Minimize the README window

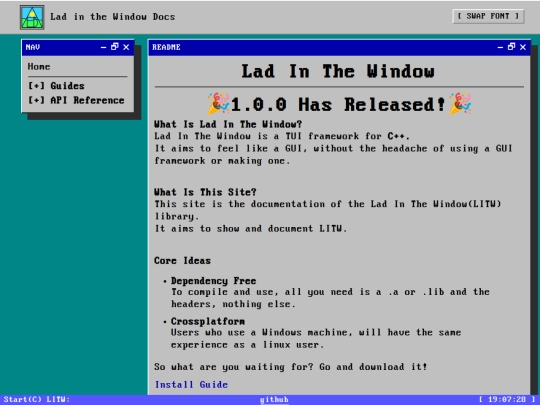click(500, 47)
